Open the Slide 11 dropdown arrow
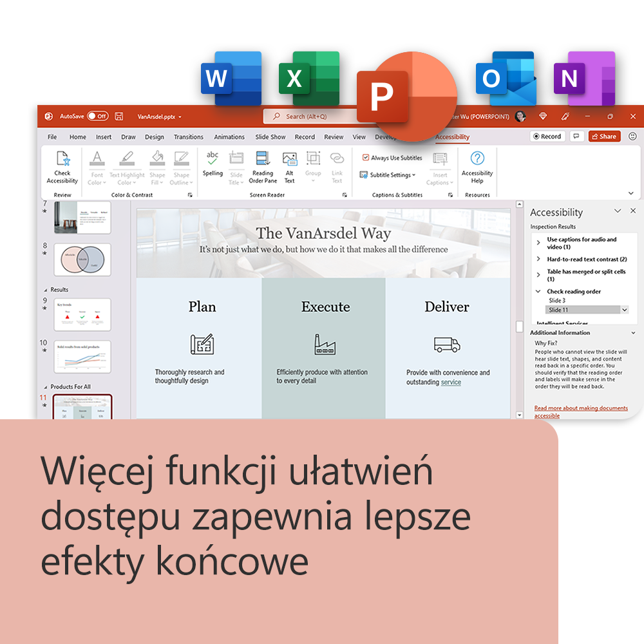 click(x=625, y=310)
